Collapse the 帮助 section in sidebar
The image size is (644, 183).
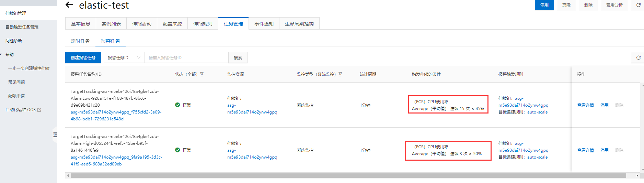pyautogui.click(x=1, y=54)
